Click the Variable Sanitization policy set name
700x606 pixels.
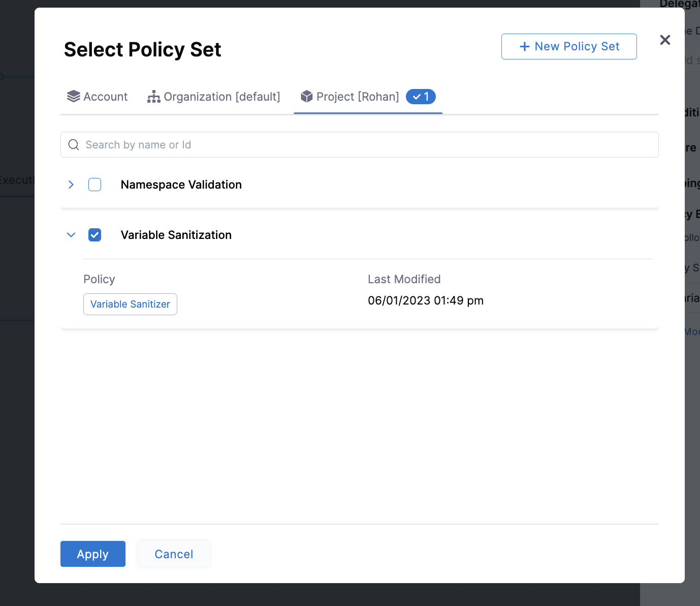176,235
